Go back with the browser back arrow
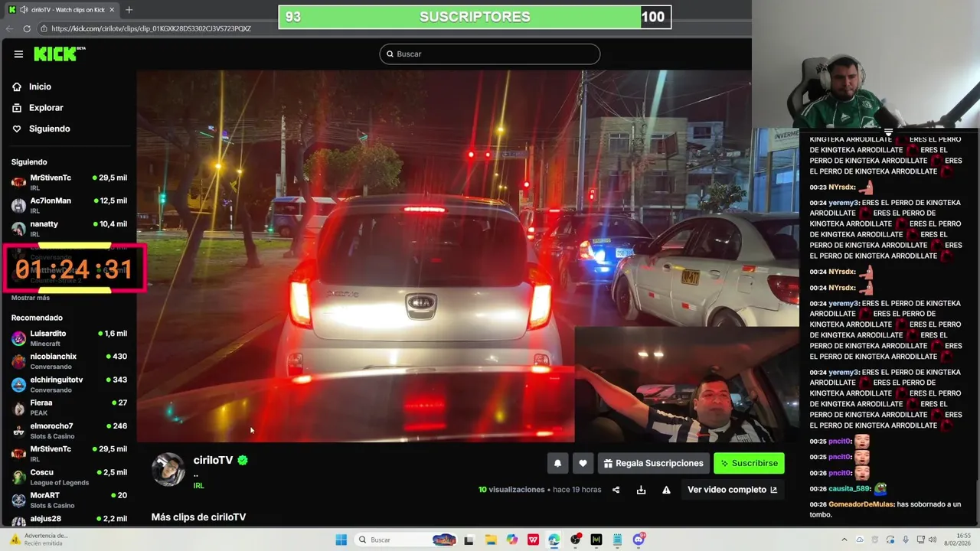The height and width of the screenshot is (551, 980). (x=9, y=28)
